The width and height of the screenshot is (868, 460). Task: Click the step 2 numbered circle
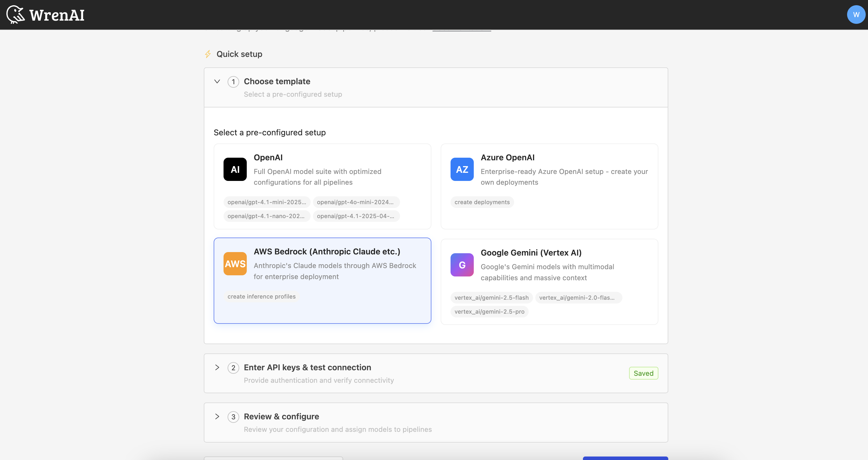tap(233, 368)
